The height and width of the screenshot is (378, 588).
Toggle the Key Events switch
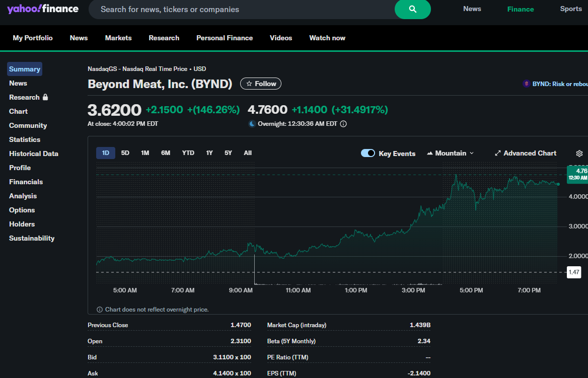point(368,153)
